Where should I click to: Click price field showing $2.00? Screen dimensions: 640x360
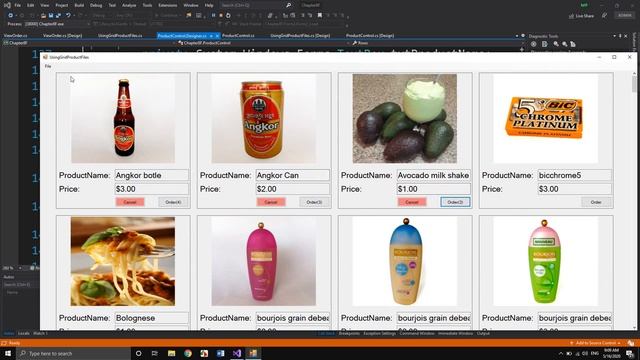292,189
